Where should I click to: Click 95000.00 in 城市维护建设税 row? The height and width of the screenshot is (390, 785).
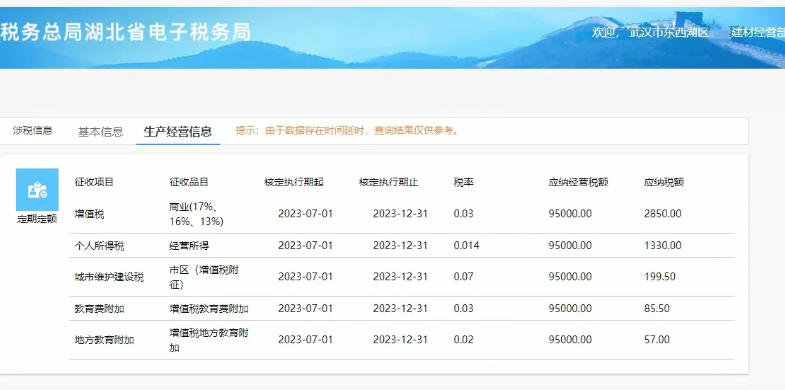[x=570, y=276]
